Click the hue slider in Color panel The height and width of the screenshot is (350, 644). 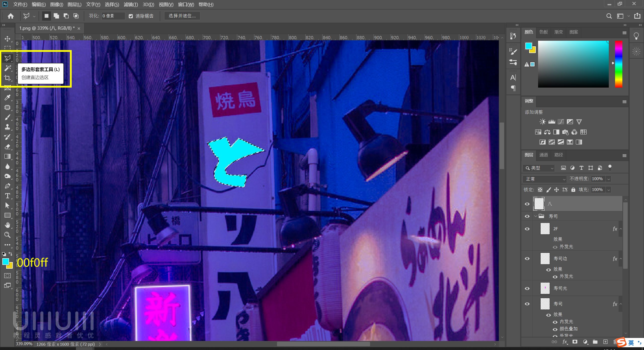click(x=619, y=64)
